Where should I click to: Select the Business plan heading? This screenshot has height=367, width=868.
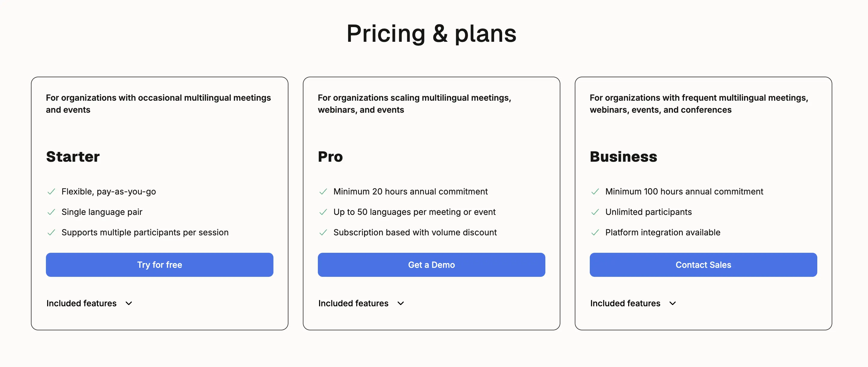click(623, 156)
